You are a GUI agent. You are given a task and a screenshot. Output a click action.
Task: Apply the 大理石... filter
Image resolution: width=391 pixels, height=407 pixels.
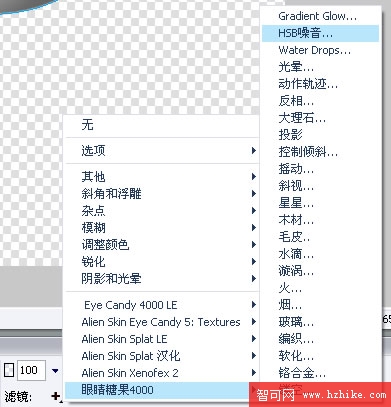[320, 118]
